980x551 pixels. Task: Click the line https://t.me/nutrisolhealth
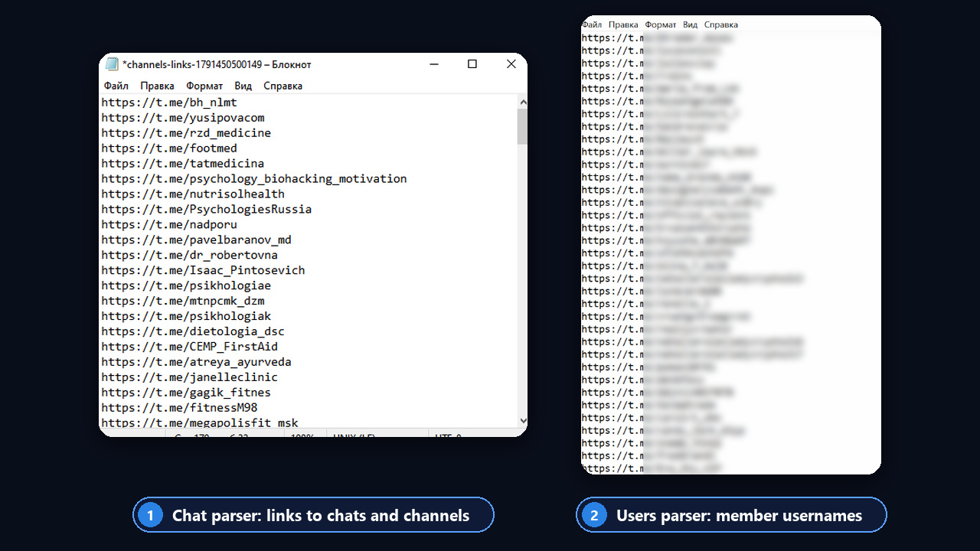pyautogui.click(x=193, y=194)
